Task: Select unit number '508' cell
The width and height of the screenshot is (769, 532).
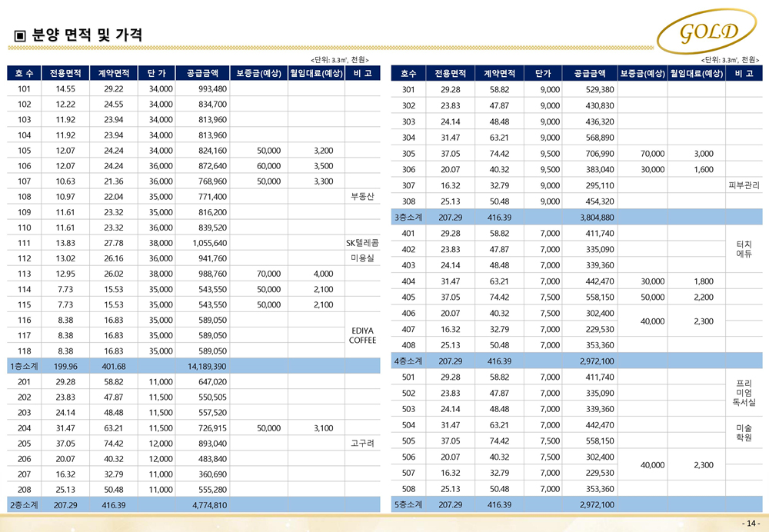Action: pyautogui.click(x=408, y=489)
